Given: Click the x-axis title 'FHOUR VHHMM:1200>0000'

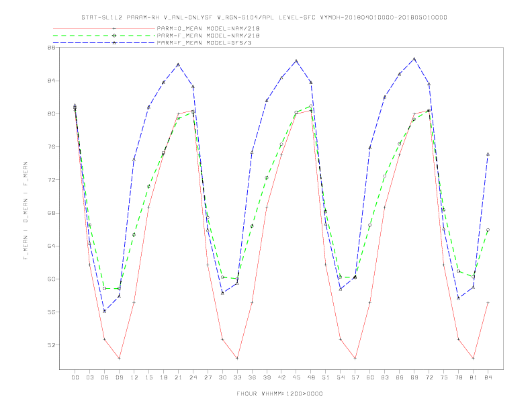Looking at the screenshot, I should (x=279, y=394).
